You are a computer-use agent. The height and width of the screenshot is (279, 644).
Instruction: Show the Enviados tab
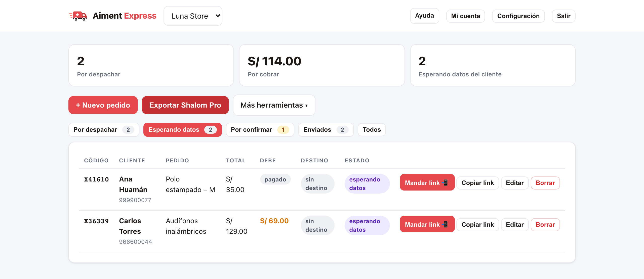(326, 130)
